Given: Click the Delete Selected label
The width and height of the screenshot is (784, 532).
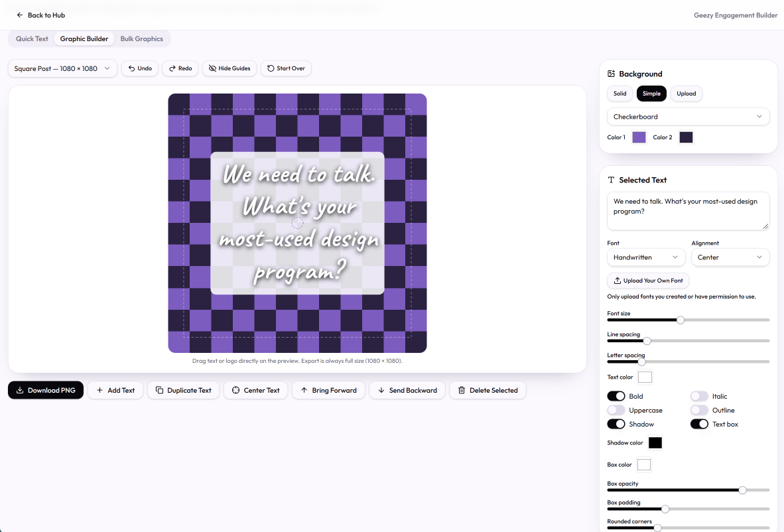Looking at the screenshot, I should pyautogui.click(x=493, y=391).
